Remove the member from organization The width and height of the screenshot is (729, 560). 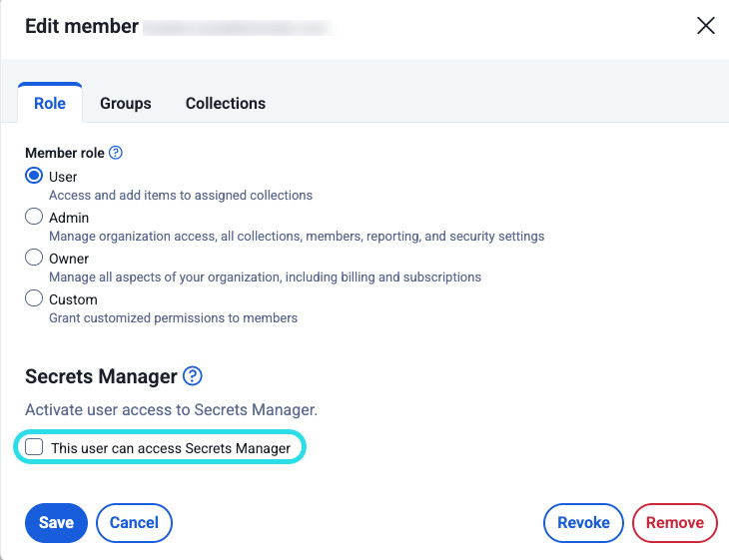click(x=675, y=522)
